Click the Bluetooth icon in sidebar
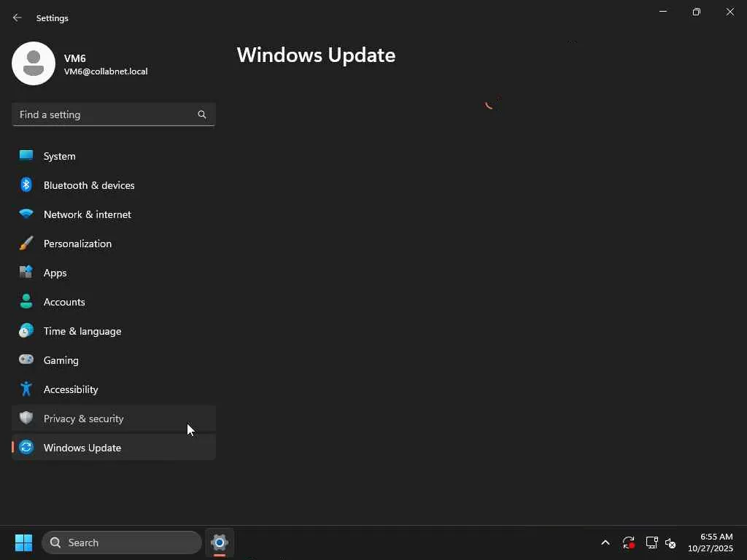Viewport: 747px width, 560px height. pyautogui.click(x=26, y=184)
